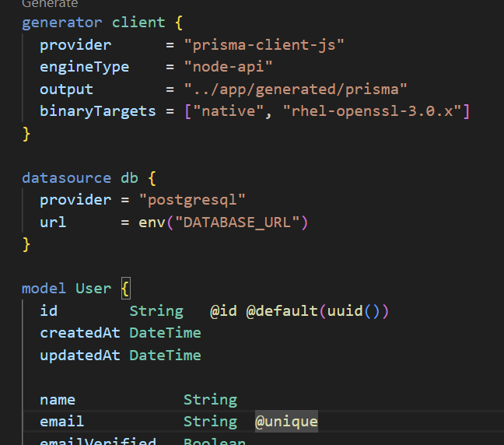Click the "DATABASE_URL" string
Image resolution: width=504 pixels, height=445 pixels.
click(x=237, y=223)
